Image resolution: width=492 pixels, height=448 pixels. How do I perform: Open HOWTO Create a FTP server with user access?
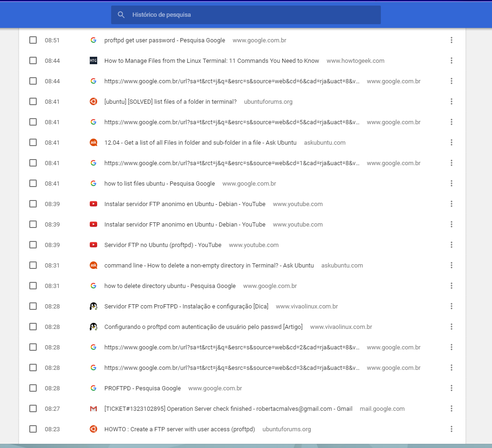click(x=180, y=429)
